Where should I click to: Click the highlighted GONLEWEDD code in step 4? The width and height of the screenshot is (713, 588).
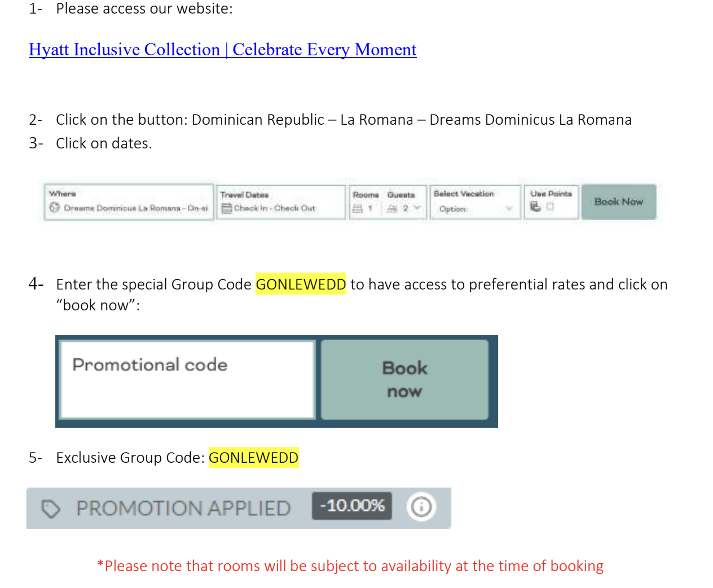pyautogui.click(x=301, y=284)
